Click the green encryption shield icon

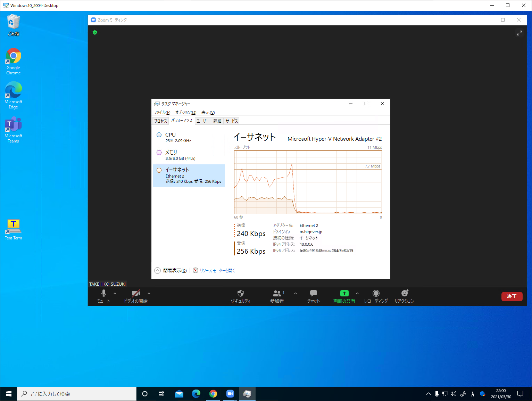[x=95, y=32]
